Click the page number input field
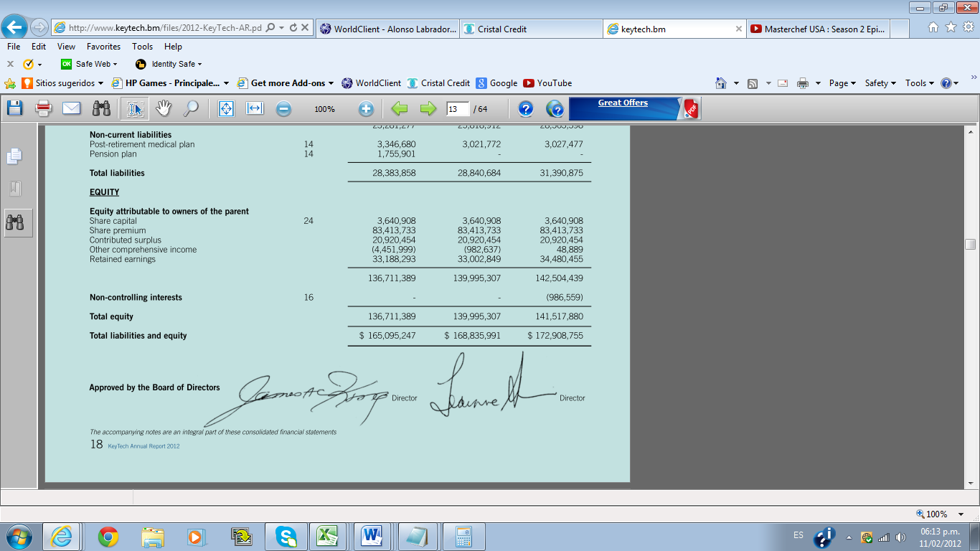The width and height of the screenshot is (980, 551). 457,109
